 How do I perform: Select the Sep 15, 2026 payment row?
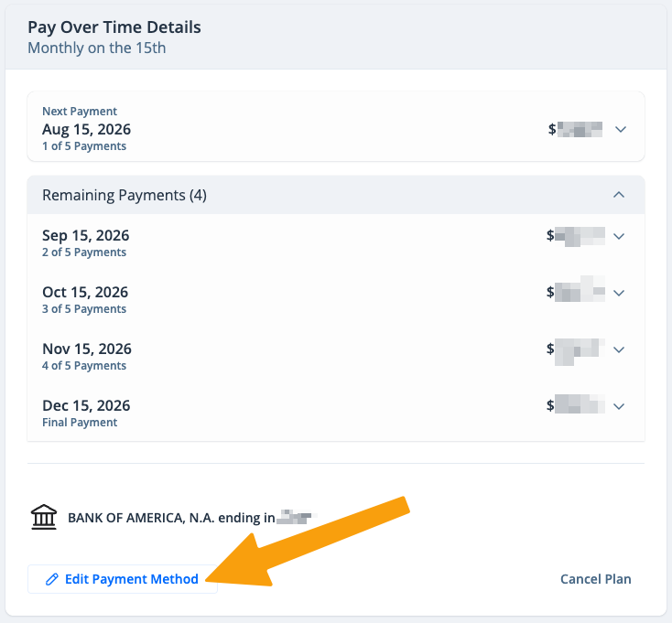tap(336, 242)
